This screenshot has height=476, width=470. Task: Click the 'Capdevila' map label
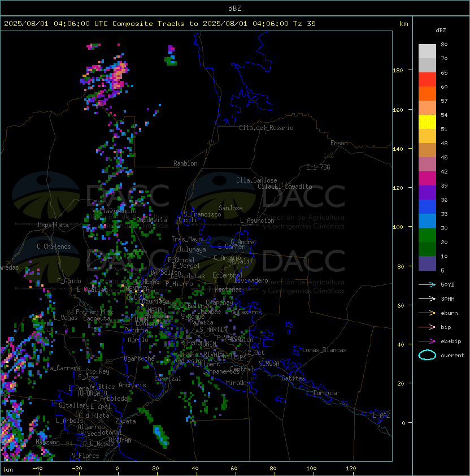[151, 220]
